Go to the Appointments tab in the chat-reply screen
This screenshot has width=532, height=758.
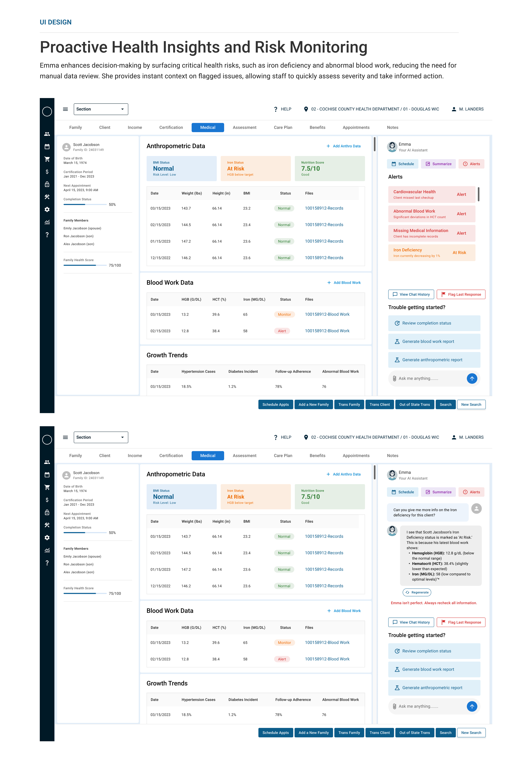[x=356, y=456]
